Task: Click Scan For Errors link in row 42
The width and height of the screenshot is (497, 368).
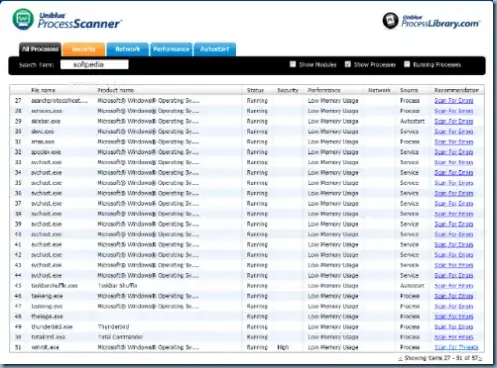Action: pos(454,255)
